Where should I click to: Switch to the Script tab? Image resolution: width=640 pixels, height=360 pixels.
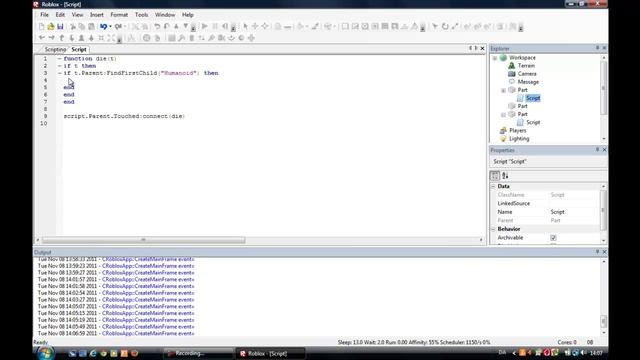[x=79, y=49]
